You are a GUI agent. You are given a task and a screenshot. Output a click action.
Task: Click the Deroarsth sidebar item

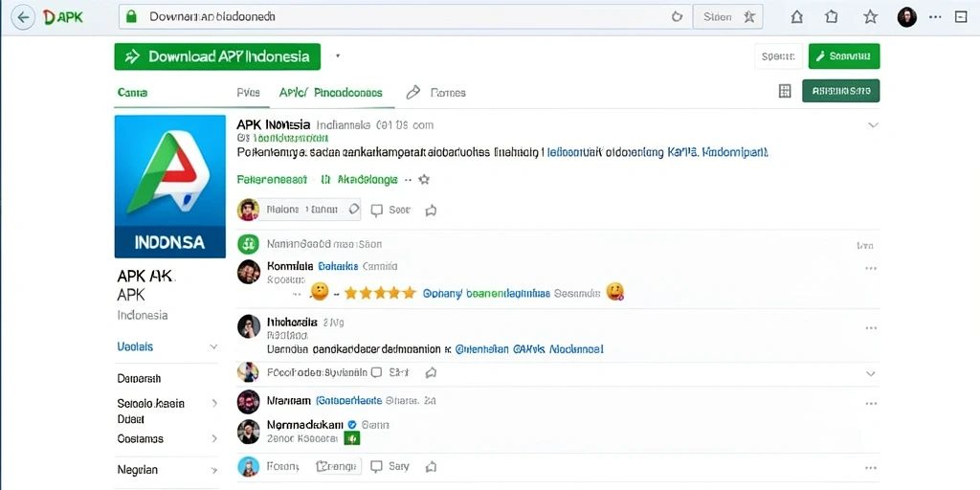pos(139,378)
